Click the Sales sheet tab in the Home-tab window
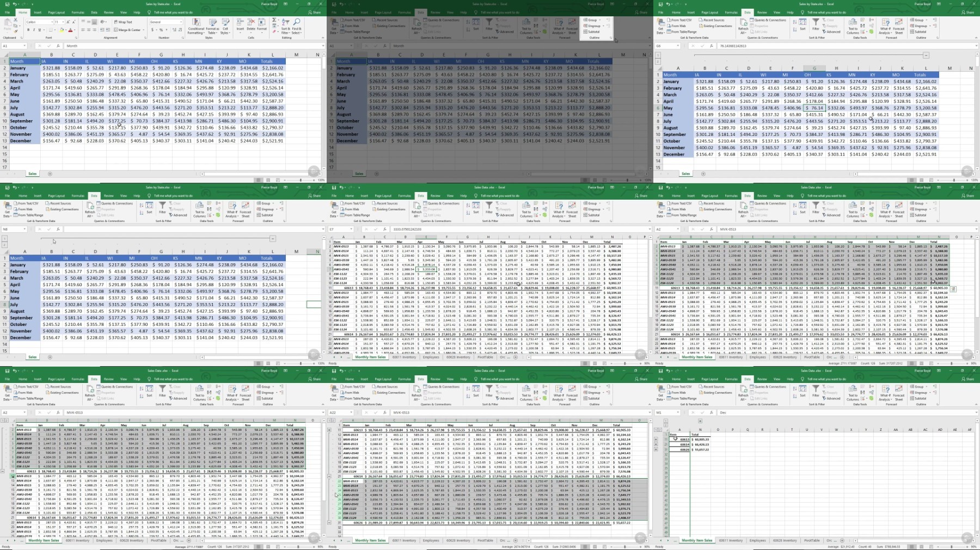Viewport: 980px width, 550px height. tap(32, 174)
